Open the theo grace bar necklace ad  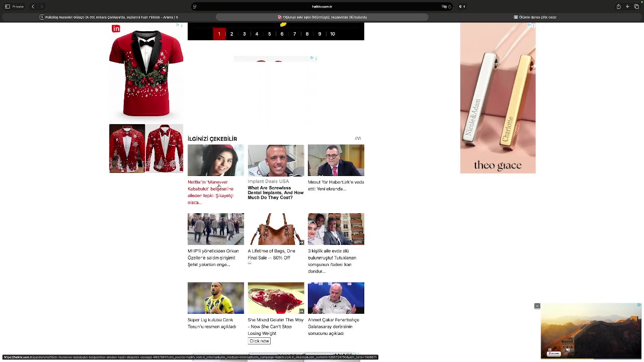coord(498,98)
